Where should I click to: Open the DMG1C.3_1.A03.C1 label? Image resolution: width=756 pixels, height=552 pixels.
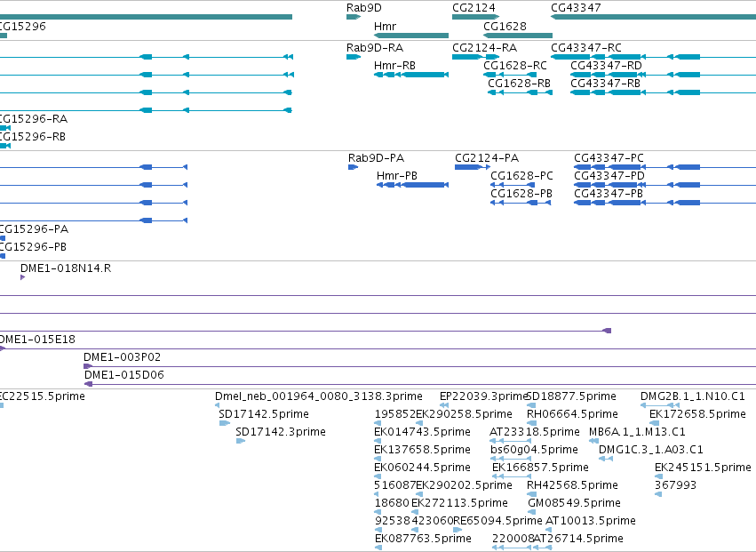tap(651, 450)
